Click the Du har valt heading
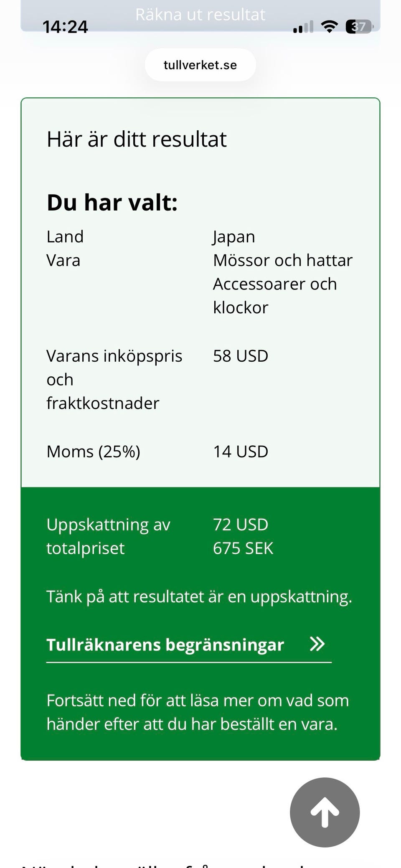This screenshot has height=868, width=401. (112, 203)
